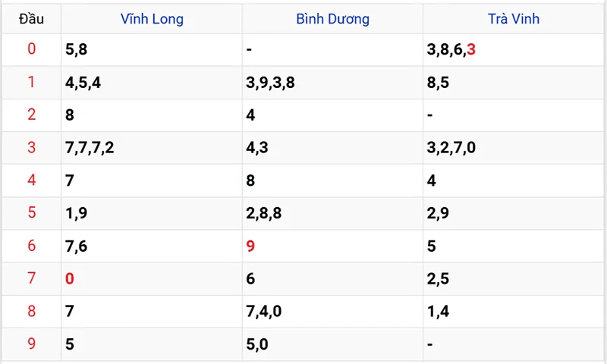The width and height of the screenshot is (607, 364).
Task: Click the 7,6 cell under Vĩnh Long
Action: (x=77, y=246)
